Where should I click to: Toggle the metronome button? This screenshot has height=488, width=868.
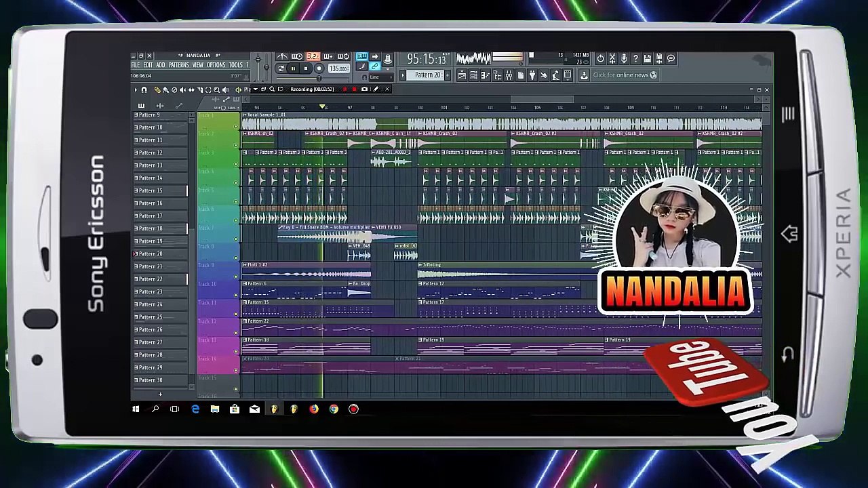[283, 56]
